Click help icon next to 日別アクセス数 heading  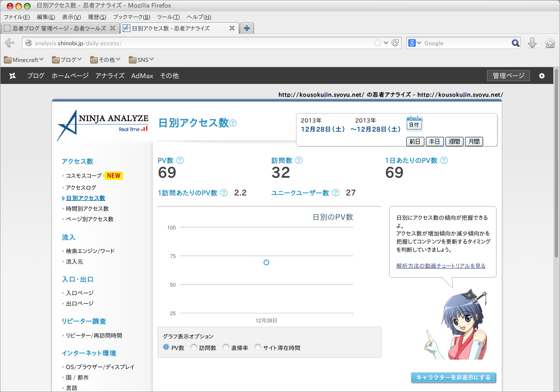tap(233, 123)
